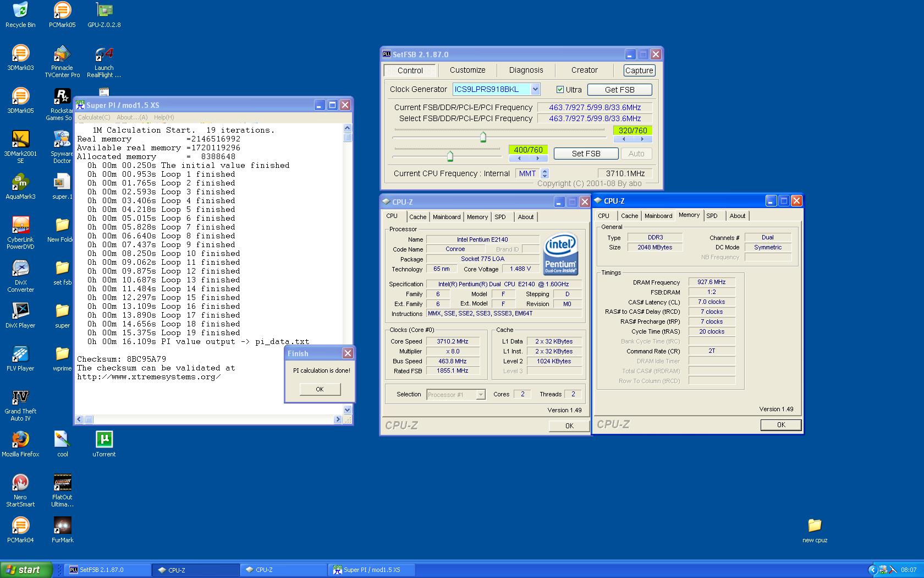Image resolution: width=924 pixels, height=578 pixels.
Task: Select the 'new cpuz' folder icon
Action: tap(815, 530)
